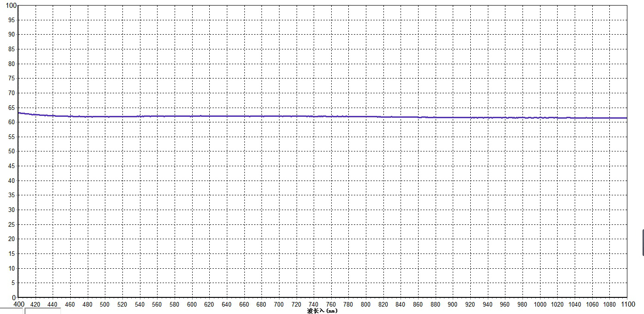Select the 波长λ (nm) axis title
The height and width of the screenshot is (314, 644).
(322, 311)
